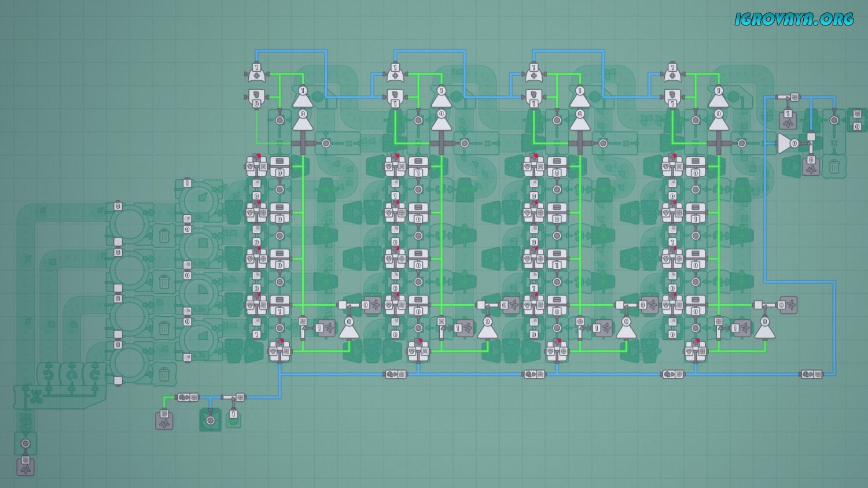
Task: Click upper triangular logic gate in leftmost column
Action: pyautogui.click(x=302, y=97)
